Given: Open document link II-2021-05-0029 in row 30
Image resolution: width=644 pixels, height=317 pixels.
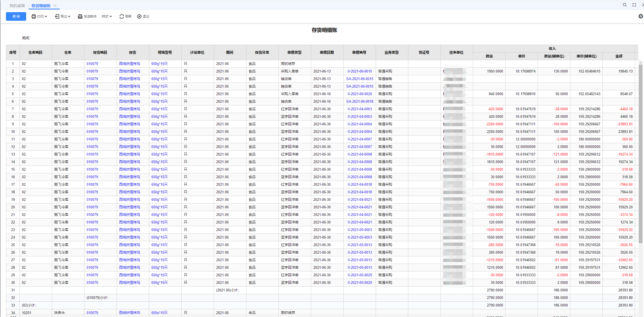Looking at the screenshot, I should coord(360,283).
